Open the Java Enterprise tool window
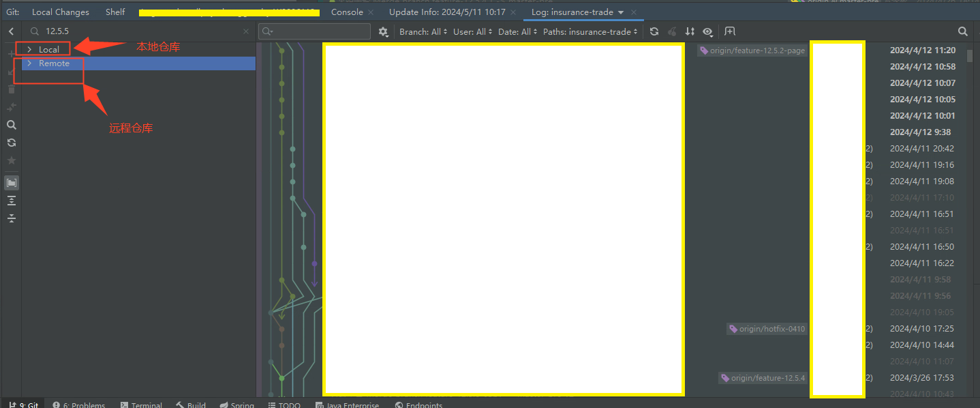980x408 pixels. (348, 405)
